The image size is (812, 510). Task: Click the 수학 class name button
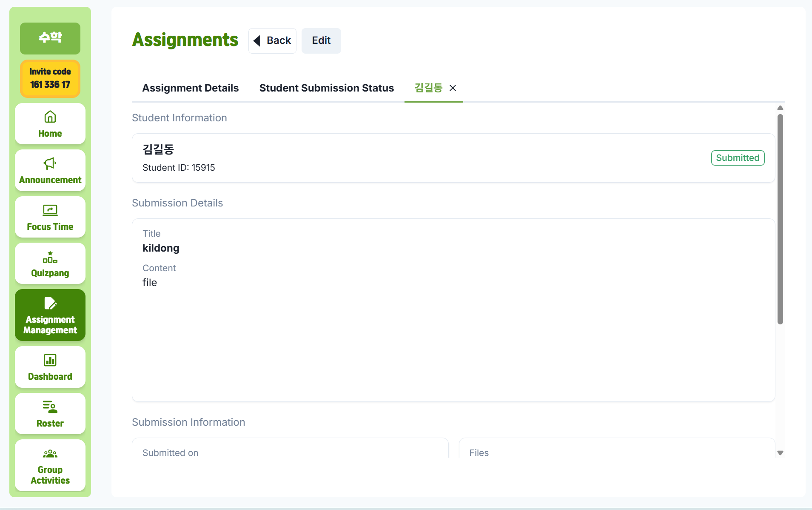(x=50, y=38)
